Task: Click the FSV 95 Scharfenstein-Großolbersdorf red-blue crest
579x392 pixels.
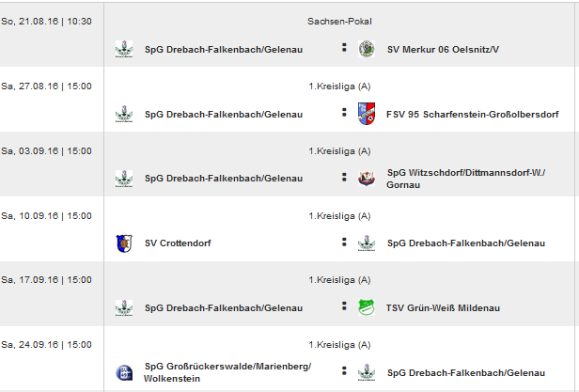Action: tap(367, 114)
